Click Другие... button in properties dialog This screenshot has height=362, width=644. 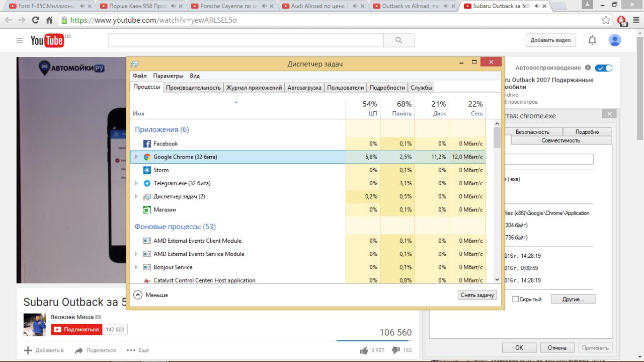[572, 300]
